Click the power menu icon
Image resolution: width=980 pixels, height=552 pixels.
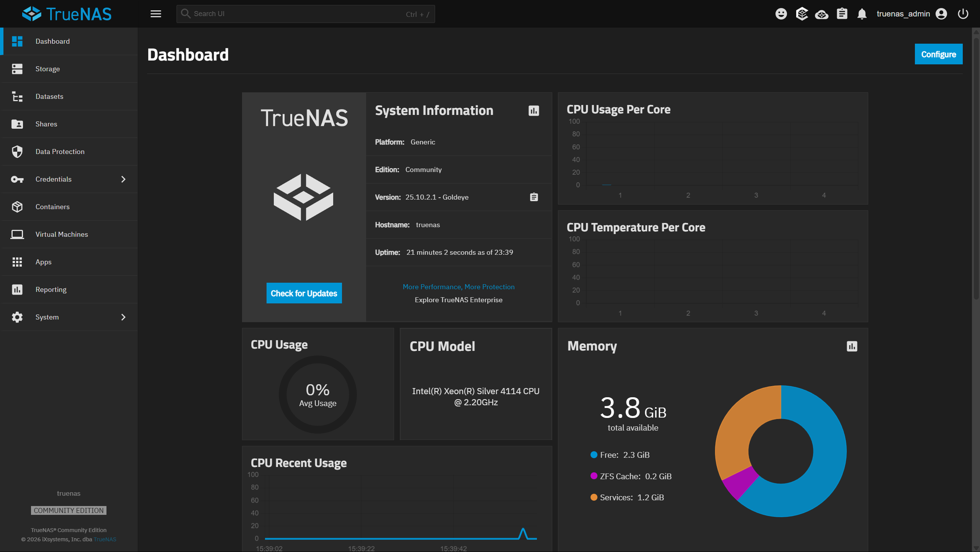963,14
